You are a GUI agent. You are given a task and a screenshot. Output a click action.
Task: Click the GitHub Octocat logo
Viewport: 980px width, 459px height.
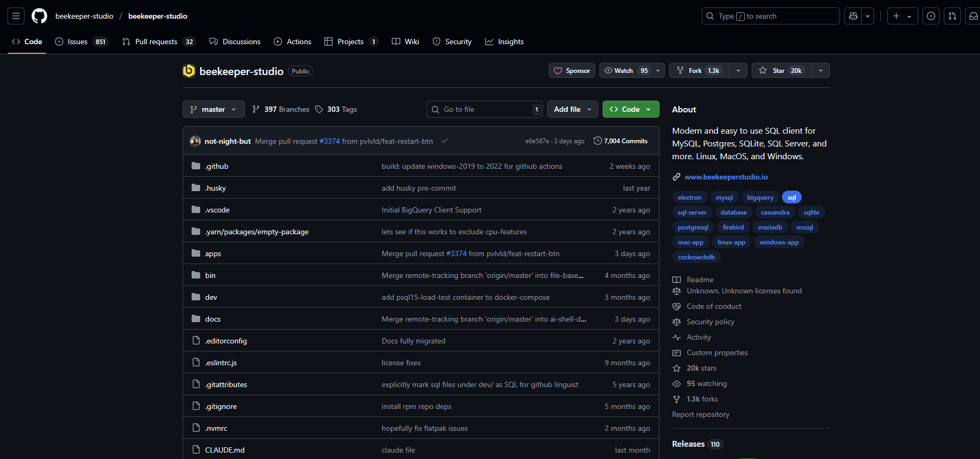click(39, 16)
